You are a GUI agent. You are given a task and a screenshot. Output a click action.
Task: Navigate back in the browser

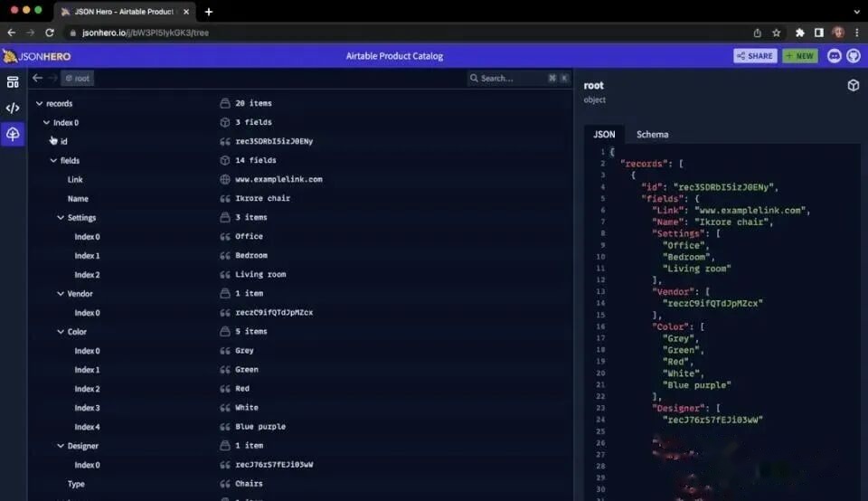12,33
